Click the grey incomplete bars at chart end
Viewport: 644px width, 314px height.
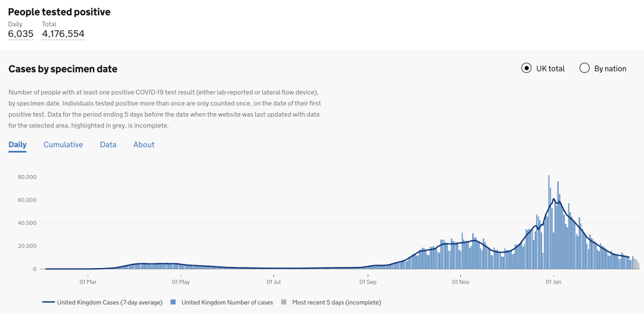(x=636, y=262)
